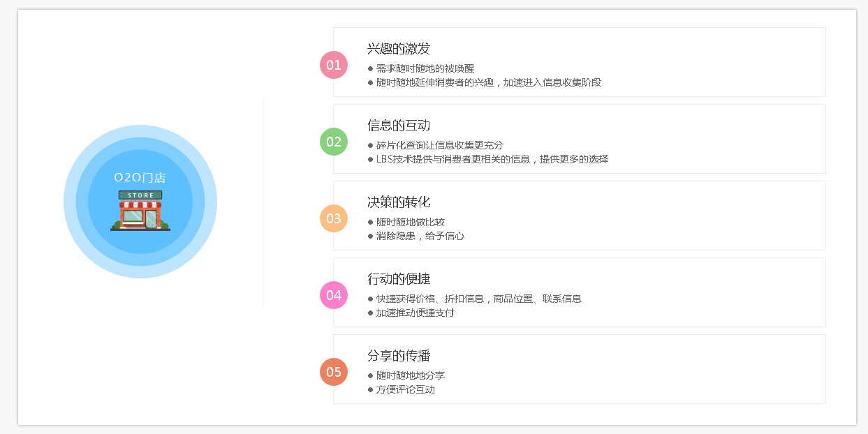Select the 信息的互动 heading

tap(399, 126)
